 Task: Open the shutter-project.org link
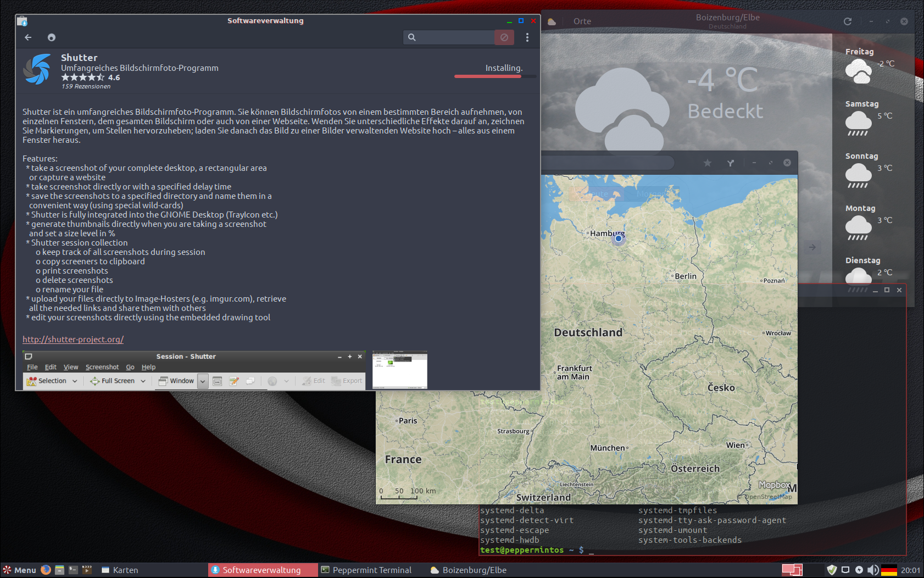(73, 340)
